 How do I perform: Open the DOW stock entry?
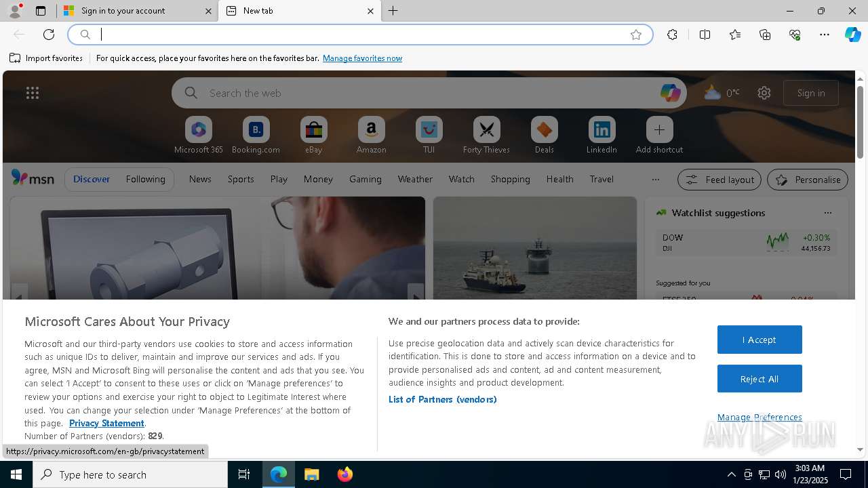[746, 243]
